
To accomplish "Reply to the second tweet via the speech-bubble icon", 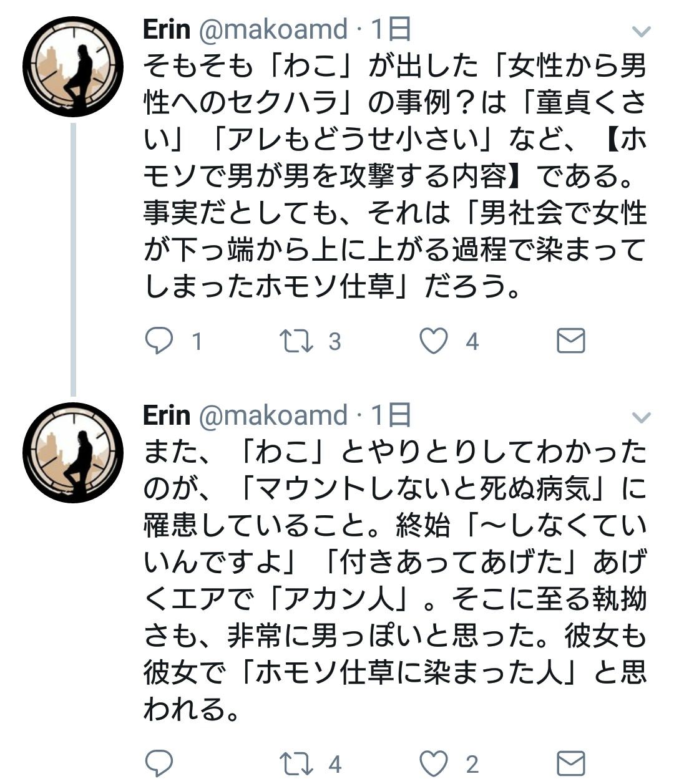I will [x=159, y=763].
